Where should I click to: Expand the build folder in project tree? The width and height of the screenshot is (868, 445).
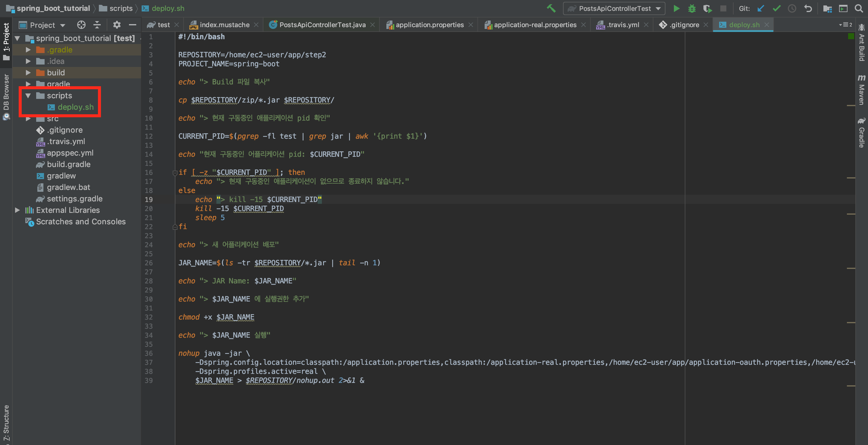tap(28, 72)
